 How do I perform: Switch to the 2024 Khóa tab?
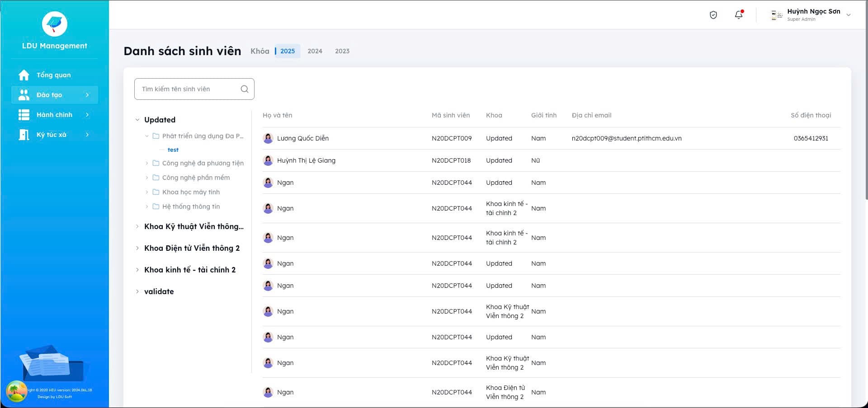click(315, 51)
